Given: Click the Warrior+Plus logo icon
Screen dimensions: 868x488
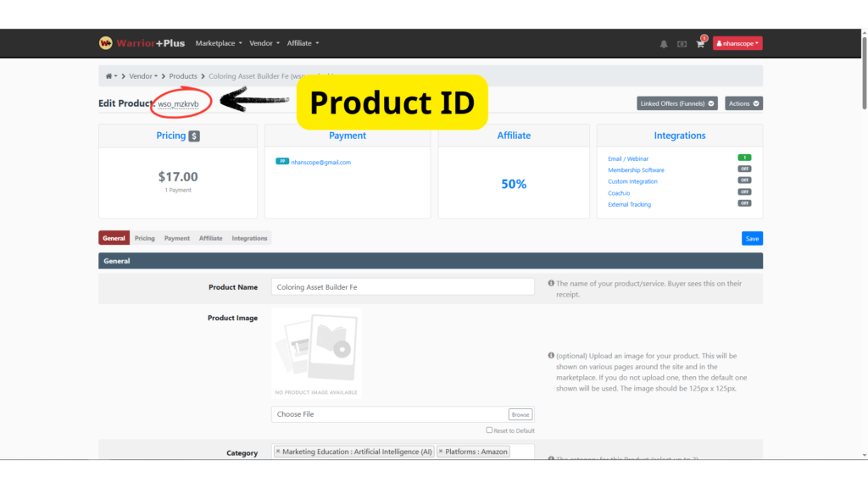Looking at the screenshot, I should pyautogui.click(x=106, y=43).
